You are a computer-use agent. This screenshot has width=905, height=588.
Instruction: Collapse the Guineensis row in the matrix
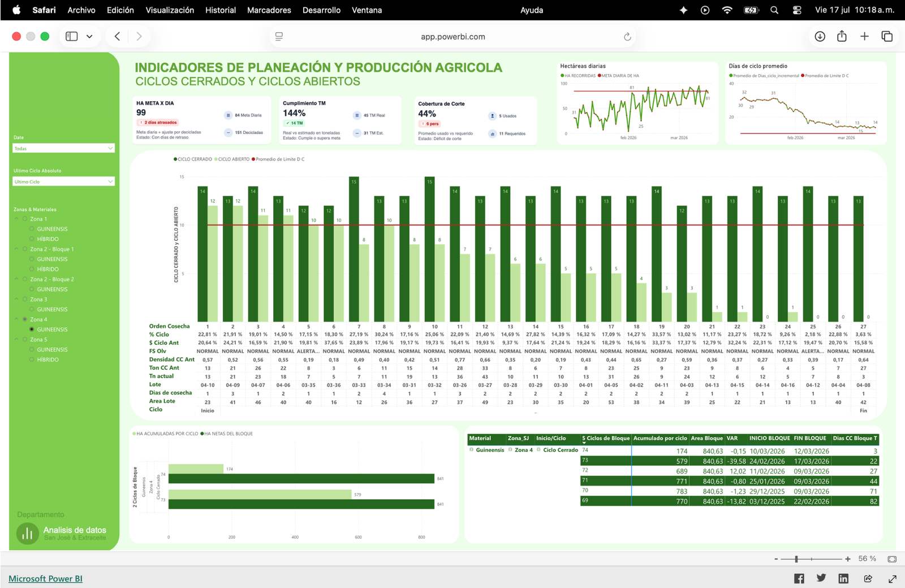tap(471, 450)
